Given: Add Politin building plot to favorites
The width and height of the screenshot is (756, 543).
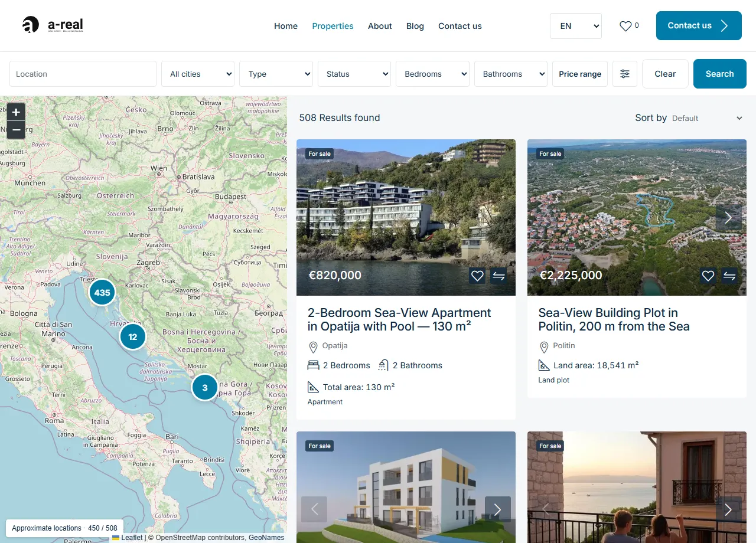Looking at the screenshot, I should coord(708,276).
